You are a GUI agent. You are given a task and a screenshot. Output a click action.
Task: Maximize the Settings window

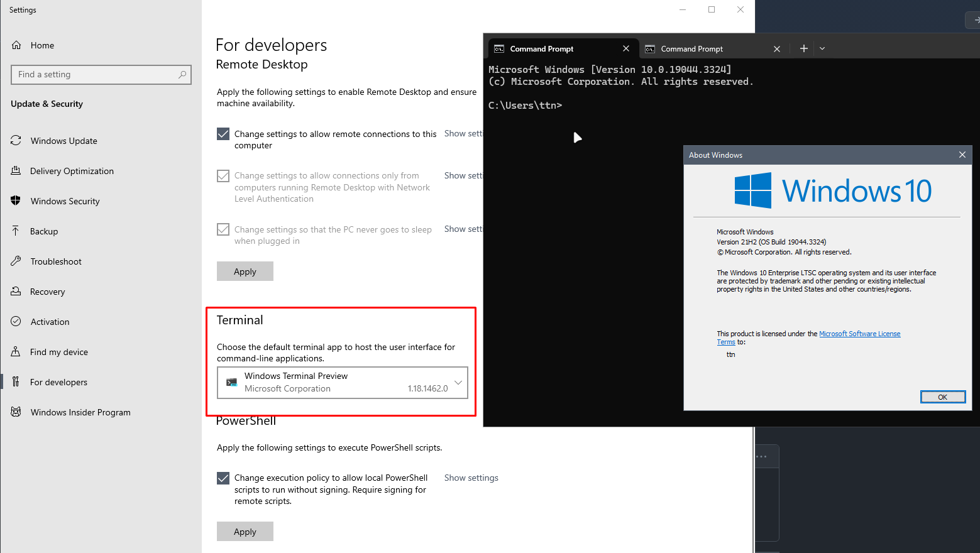[x=712, y=9]
